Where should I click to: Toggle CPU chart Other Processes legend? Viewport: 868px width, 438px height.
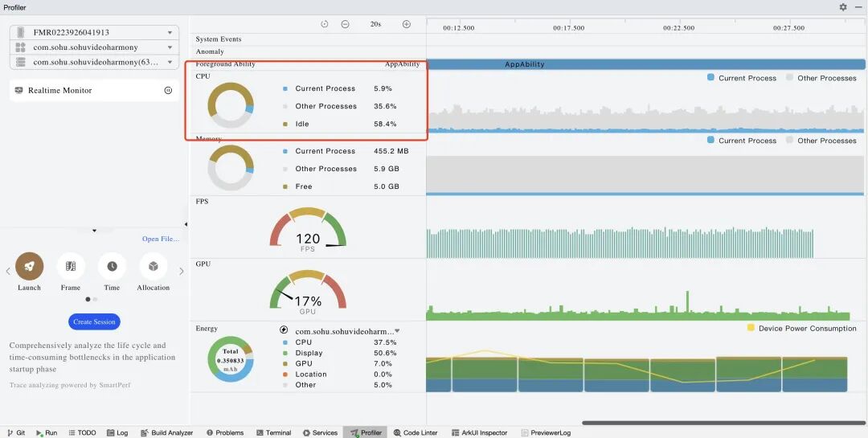tap(821, 78)
